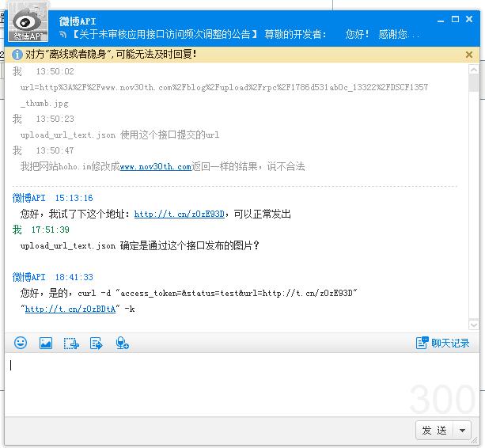This screenshot has height=448, width=485.
Task: Click the message text 确定是通过这个接口发布的图片？
Action: click(x=189, y=245)
